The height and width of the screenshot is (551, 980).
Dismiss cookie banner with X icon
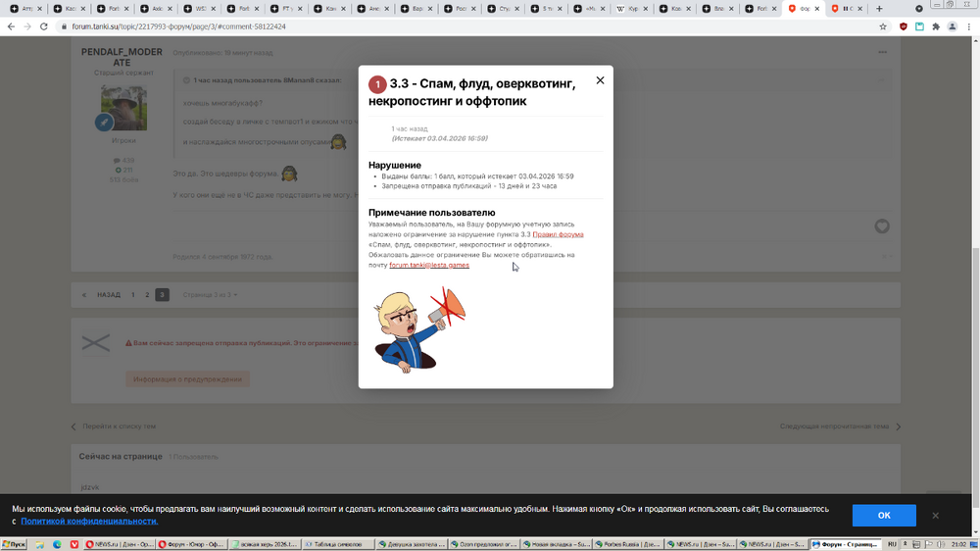pyautogui.click(x=935, y=516)
